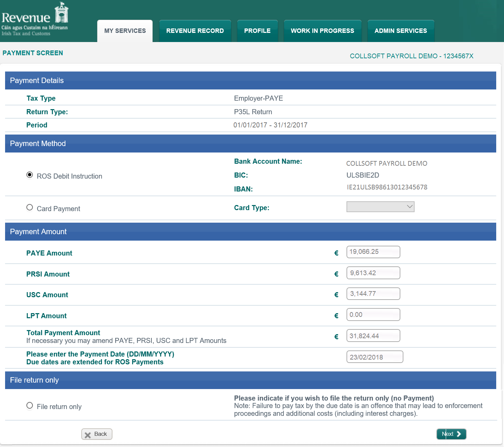Viewport: 504px width, 447px height.
Task: Select the File return only radio button
Action: point(30,406)
